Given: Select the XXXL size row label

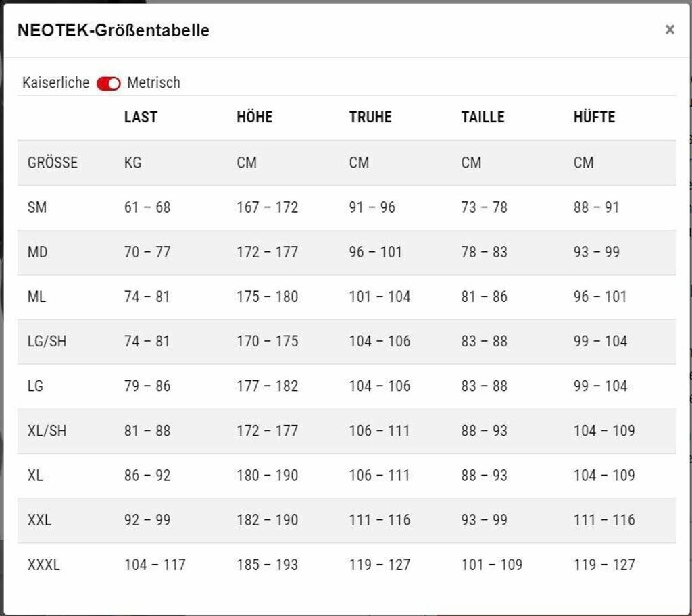Looking at the screenshot, I should pyautogui.click(x=43, y=565).
